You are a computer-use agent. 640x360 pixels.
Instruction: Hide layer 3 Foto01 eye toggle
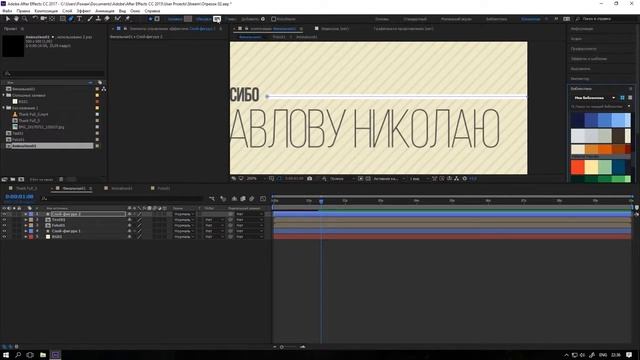click(4, 225)
